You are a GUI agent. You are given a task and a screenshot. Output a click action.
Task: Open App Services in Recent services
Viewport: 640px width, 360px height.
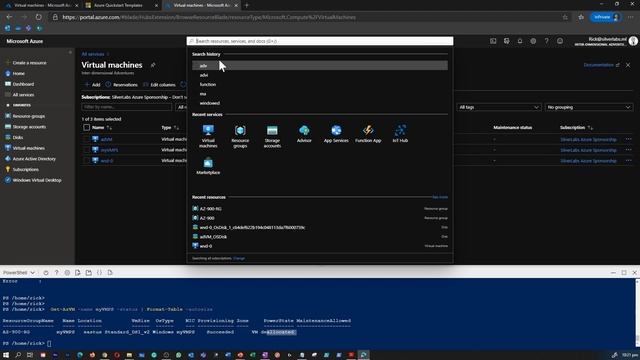[x=336, y=134]
